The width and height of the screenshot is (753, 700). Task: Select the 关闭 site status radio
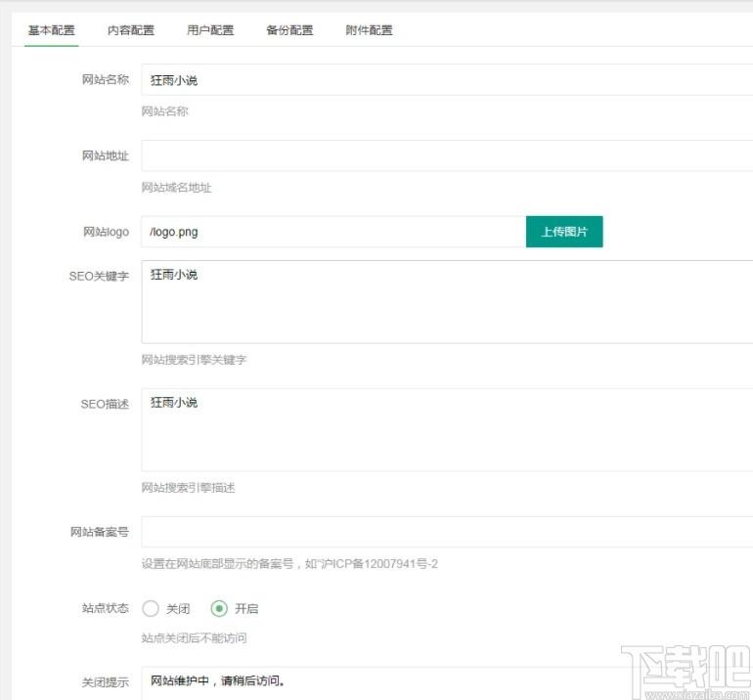click(151, 608)
